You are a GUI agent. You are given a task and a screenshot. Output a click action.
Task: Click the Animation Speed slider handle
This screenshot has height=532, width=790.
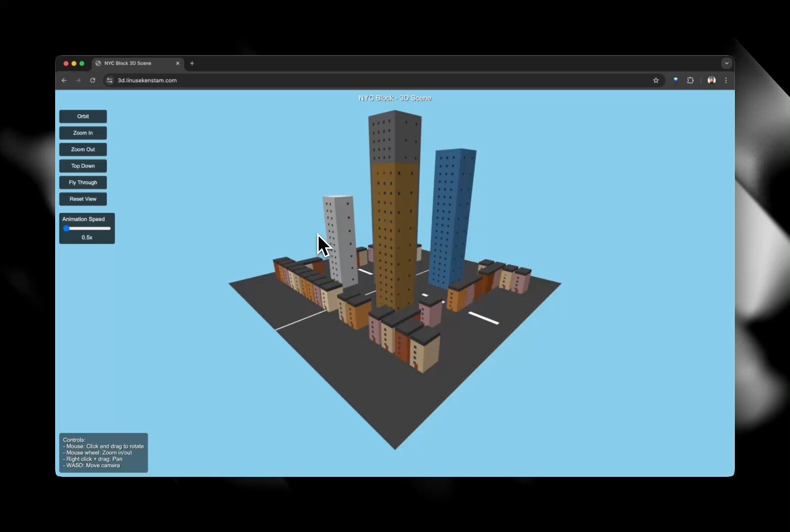(x=66, y=228)
